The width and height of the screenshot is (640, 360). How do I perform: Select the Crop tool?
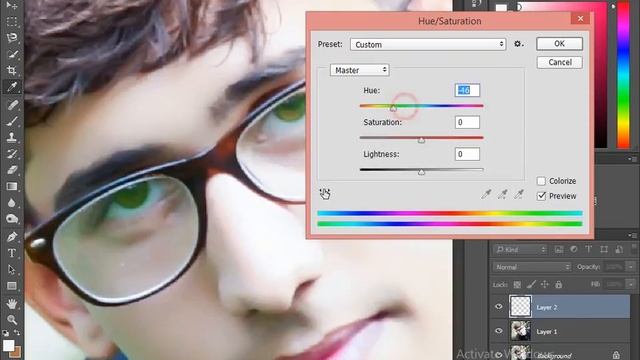click(x=12, y=70)
